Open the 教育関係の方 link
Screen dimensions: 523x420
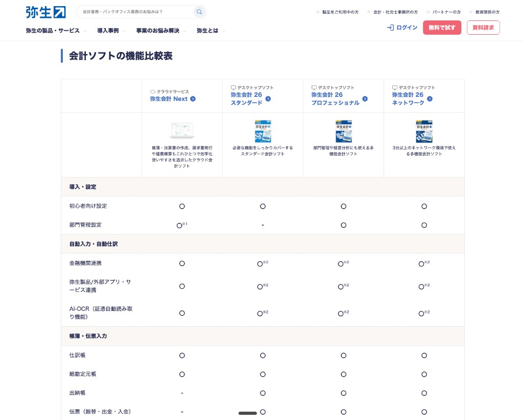tap(487, 12)
